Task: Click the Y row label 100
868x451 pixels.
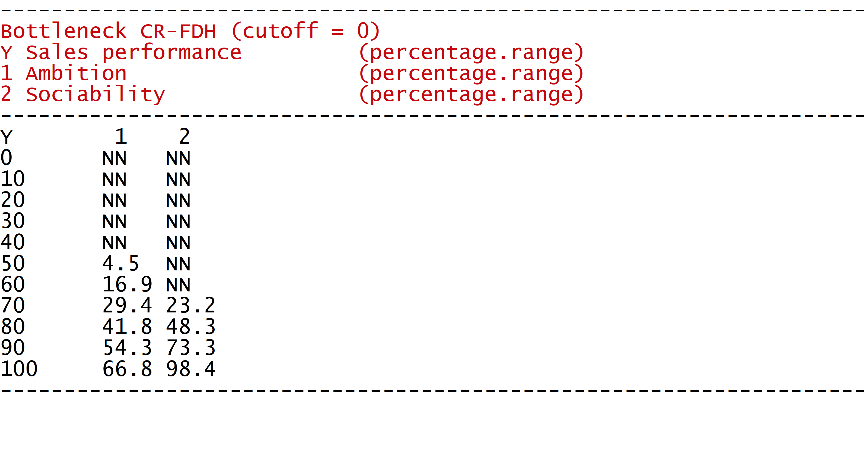Action: (x=19, y=368)
